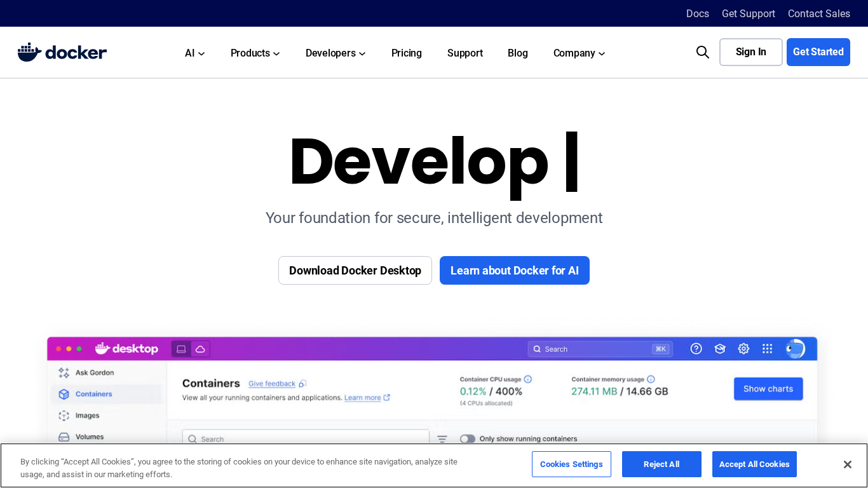Expand the Company menu
This screenshot has width=868, height=488.
(x=580, y=53)
